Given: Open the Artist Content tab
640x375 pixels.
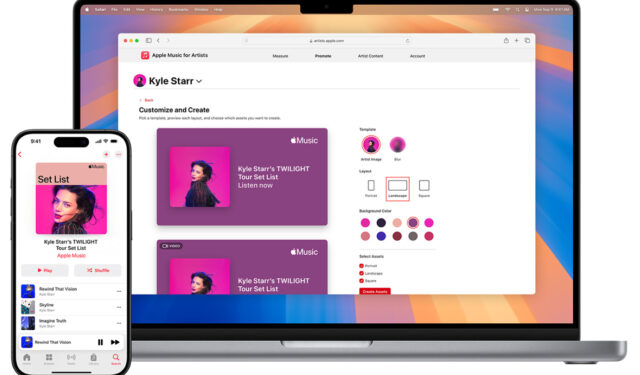Looking at the screenshot, I should tap(370, 56).
